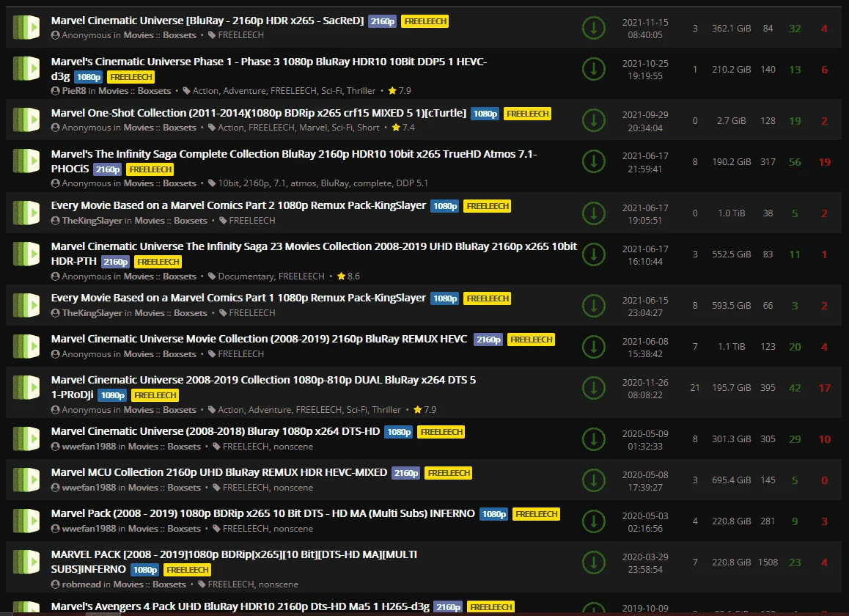Click leecher count 10 on 2008-2018 Bluray row
The height and width of the screenshot is (616, 849).
click(824, 439)
